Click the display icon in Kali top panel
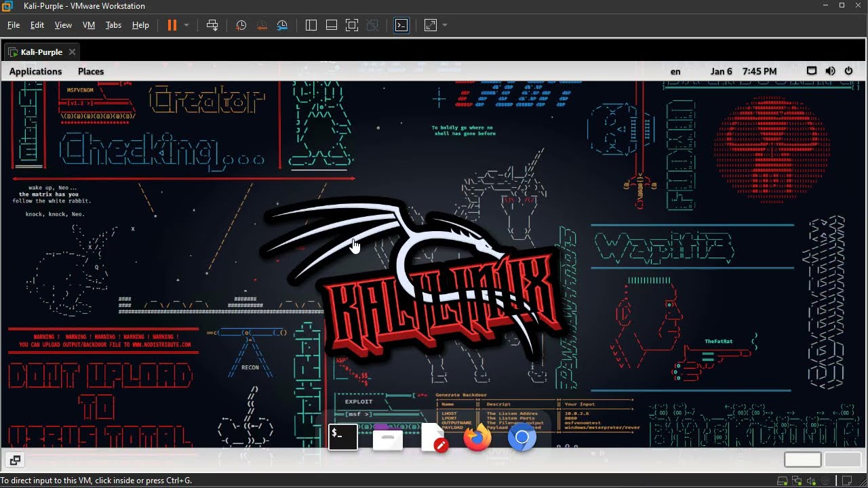This screenshot has height=488, width=868. click(x=812, y=70)
